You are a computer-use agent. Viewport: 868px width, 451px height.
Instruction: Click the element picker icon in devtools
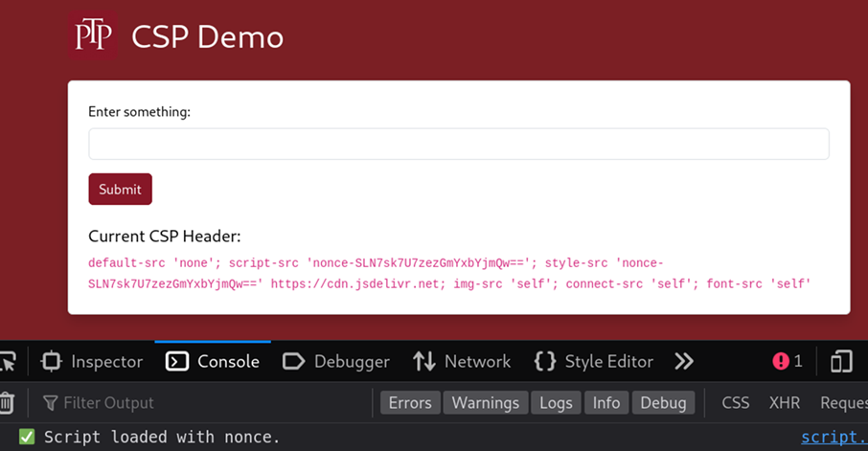click(8, 361)
